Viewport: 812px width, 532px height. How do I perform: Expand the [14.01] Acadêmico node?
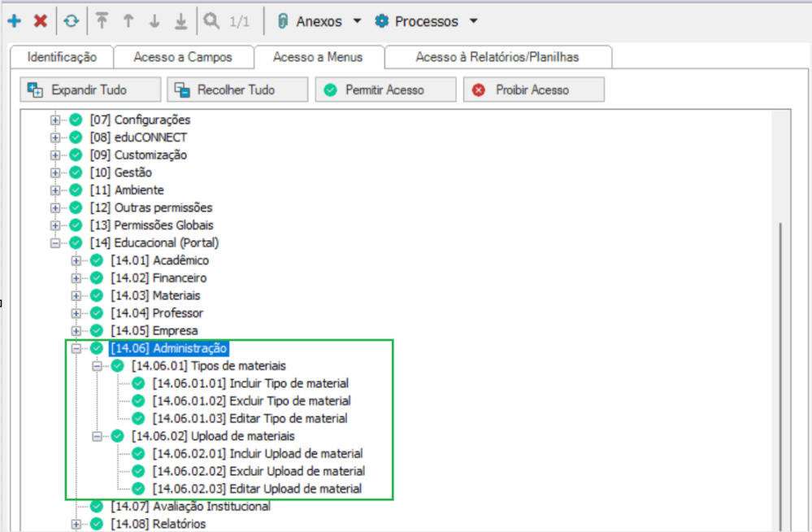[x=76, y=261]
